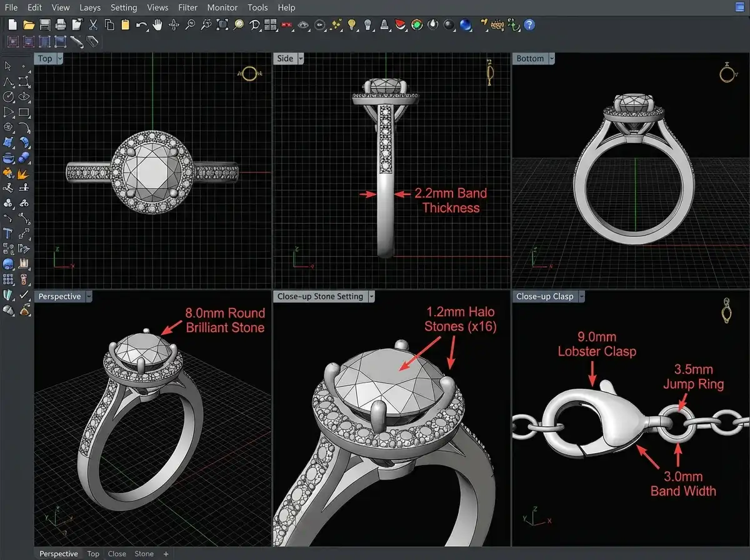The height and width of the screenshot is (560, 750).
Task: Switch to the Stone tab
Action: pos(144,553)
